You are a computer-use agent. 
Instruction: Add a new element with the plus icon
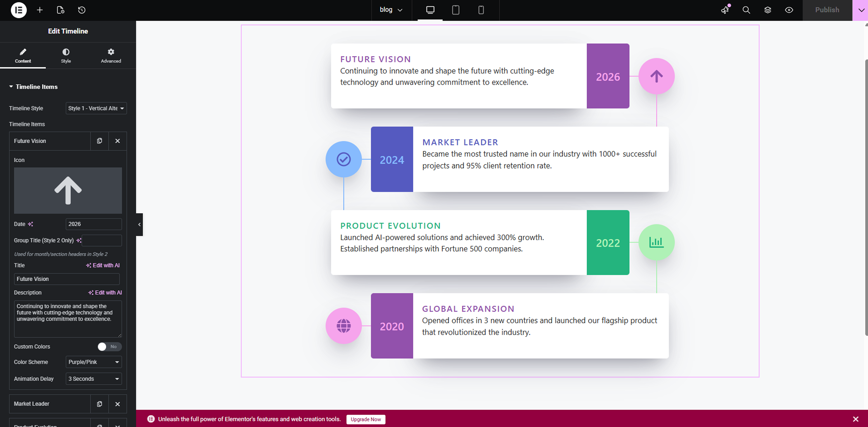pos(40,10)
